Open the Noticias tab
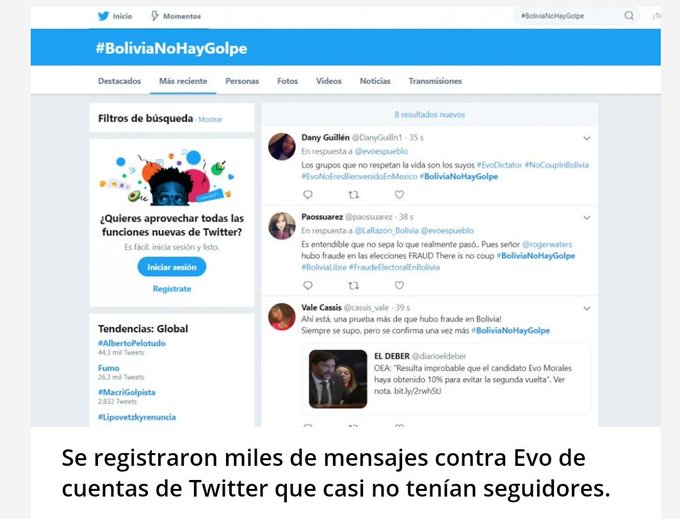The image size is (680, 519). (x=375, y=81)
